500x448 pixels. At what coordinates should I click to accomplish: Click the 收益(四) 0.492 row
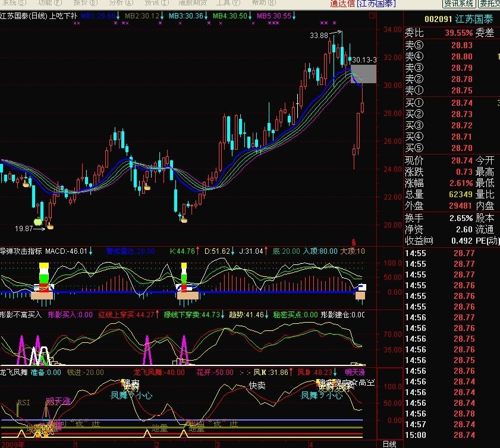[x=439, y=241]
